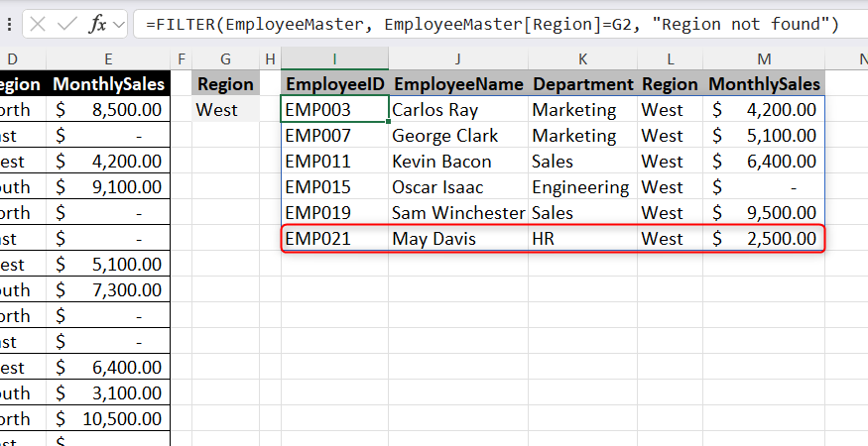Click the MonthlySales header in column M
868x446 pixels.
pyautogui.click(x=764, y=84)
